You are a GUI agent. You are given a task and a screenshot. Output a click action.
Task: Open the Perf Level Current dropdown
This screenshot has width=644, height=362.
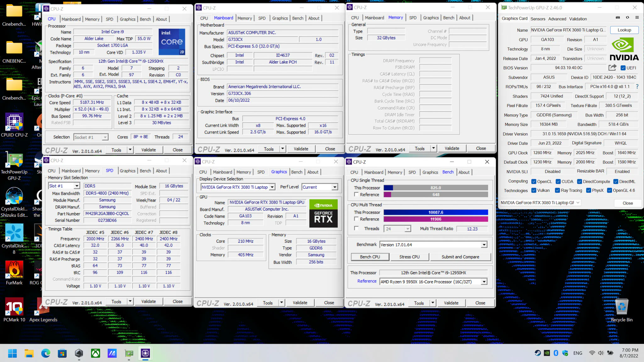tap(320, 187)
